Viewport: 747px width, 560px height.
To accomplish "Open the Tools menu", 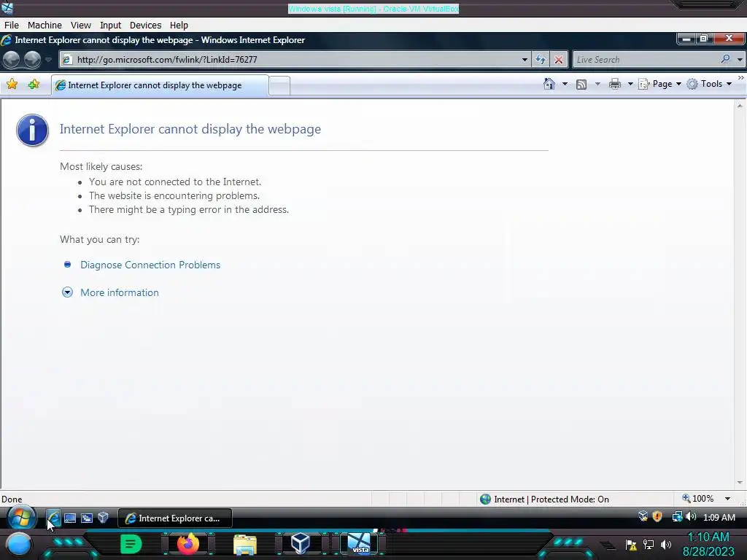I will pyautogui.click(x=709, y=84).
